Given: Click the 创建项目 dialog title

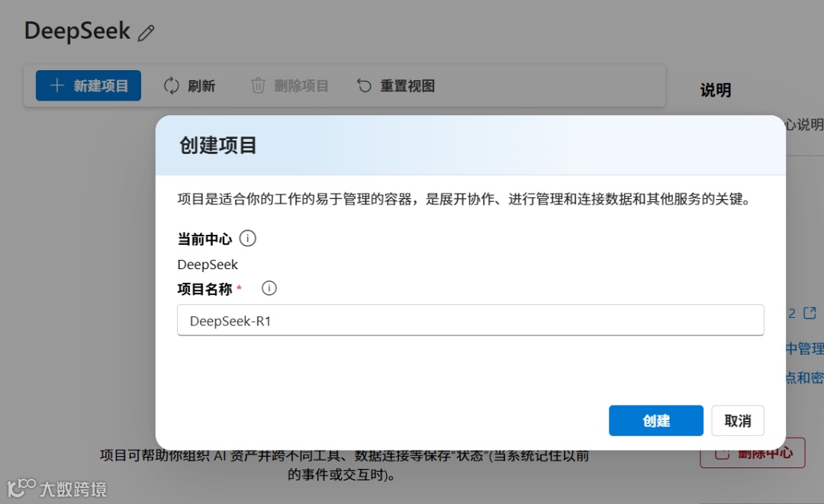Looking at the screenshot, I should pyautogui.click(x=217, y=146).
